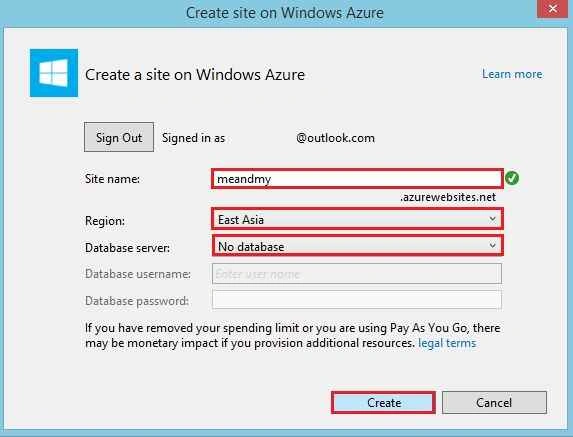Image resolution: width=573 pixels, height=437 pixels.
Task: Click the green site name valid checkmark
Action: click(512, 178)
